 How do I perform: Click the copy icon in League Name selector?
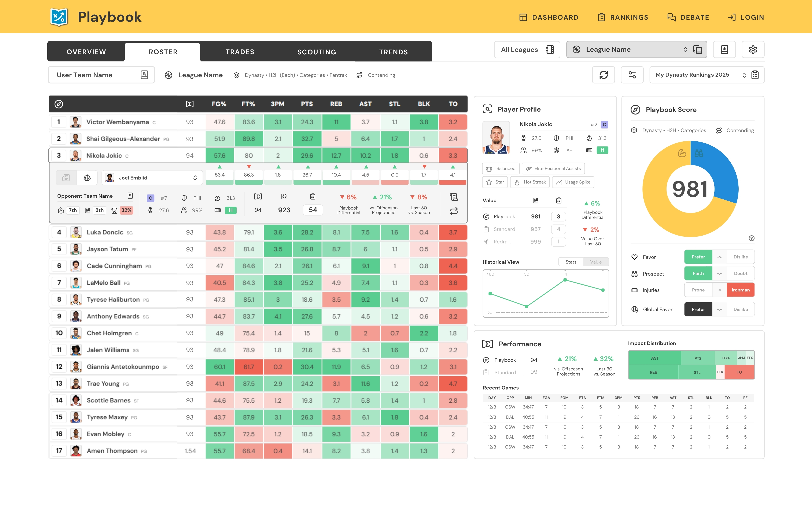pos(698,50)
